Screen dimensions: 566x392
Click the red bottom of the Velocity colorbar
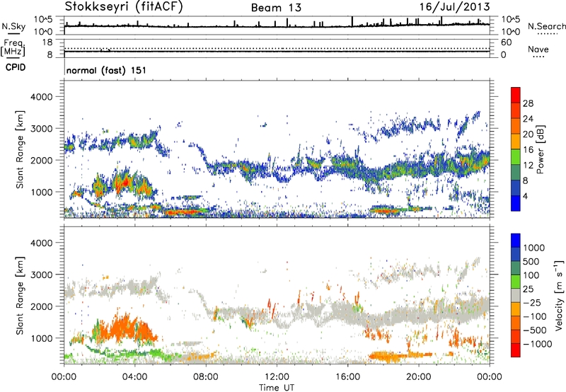pyautogui.click(x=516, y=350)
